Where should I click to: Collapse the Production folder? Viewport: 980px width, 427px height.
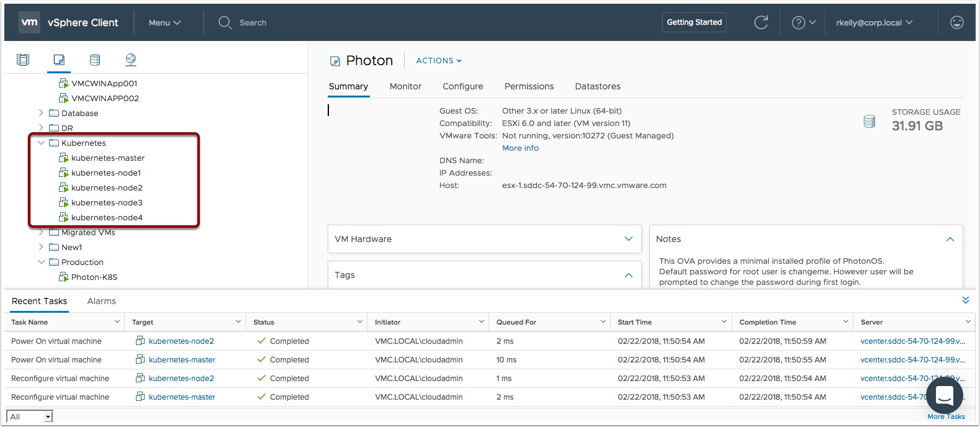(41, 262)
